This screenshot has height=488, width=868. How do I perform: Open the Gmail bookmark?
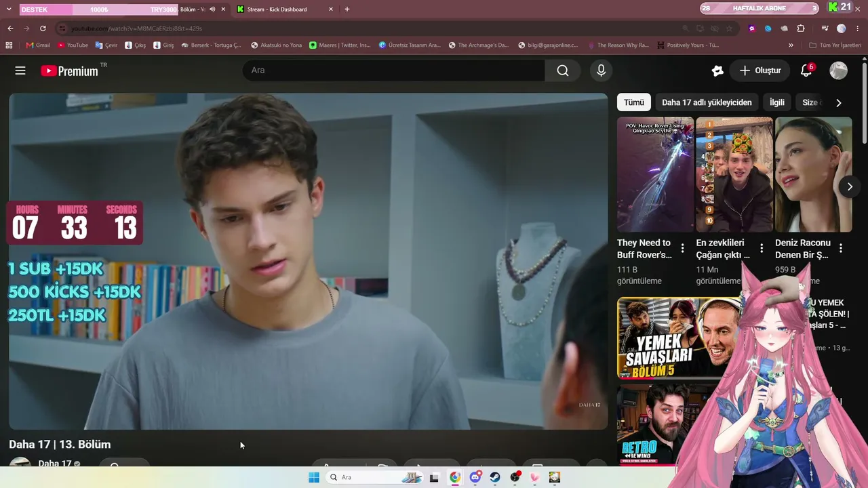coord(38,45)
